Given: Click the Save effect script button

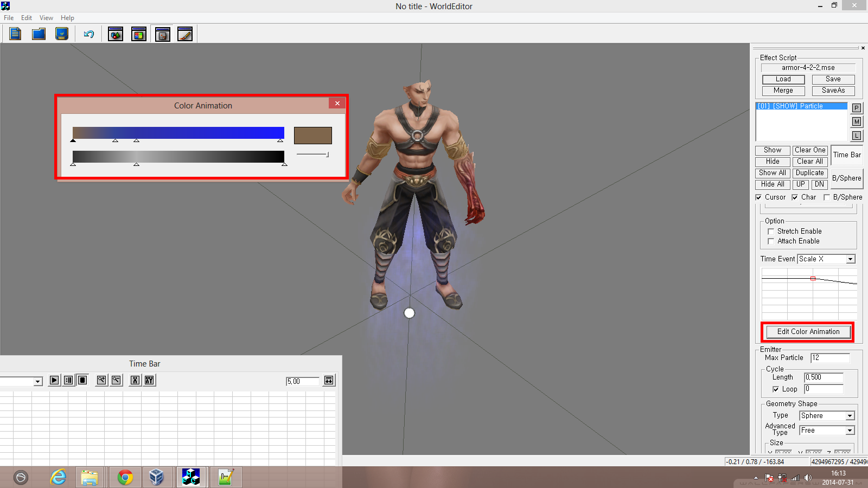Looking at the screenshot, I should tap(833, 79).
